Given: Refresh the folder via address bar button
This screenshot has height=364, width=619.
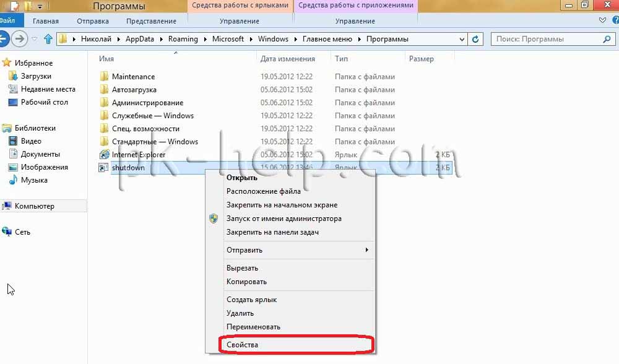Looking at the screenshot, I should (x=475, y=39).
